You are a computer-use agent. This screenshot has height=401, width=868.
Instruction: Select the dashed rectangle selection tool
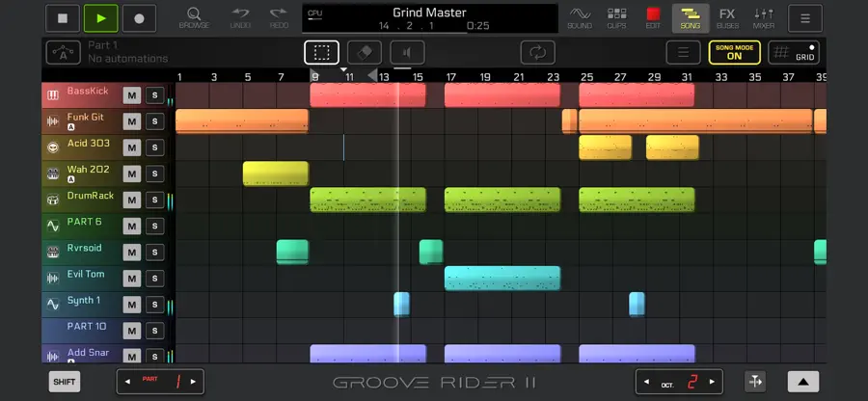click(321, 53)
